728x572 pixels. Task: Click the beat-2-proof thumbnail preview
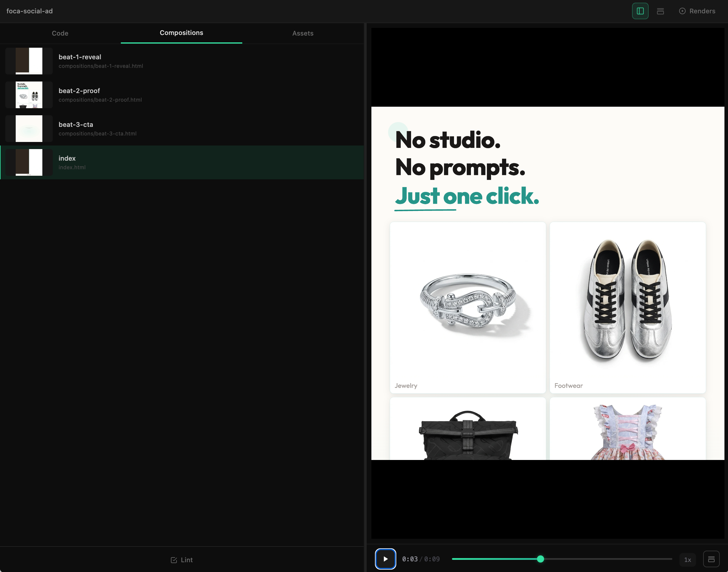click(29, 95)
